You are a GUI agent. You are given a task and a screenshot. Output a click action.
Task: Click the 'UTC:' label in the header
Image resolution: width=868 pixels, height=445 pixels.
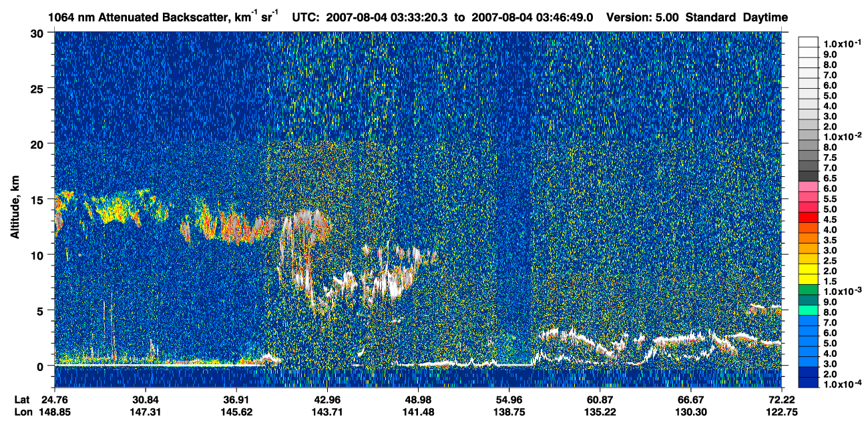click(x=306, y=18)
